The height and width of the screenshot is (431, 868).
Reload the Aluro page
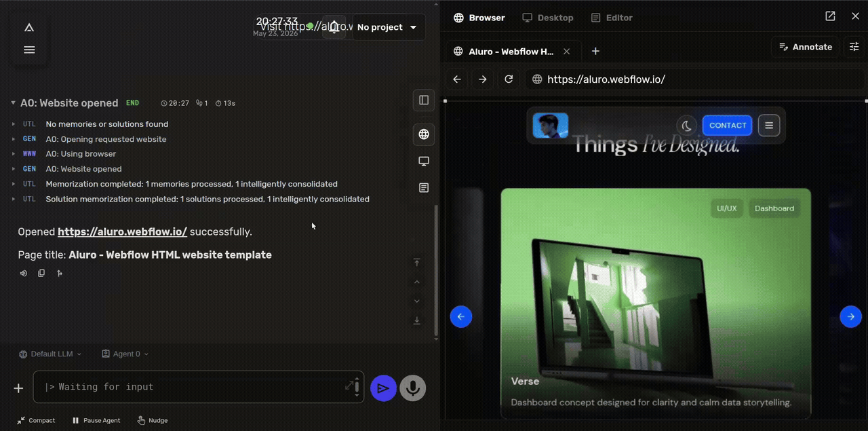coord(509,79)
